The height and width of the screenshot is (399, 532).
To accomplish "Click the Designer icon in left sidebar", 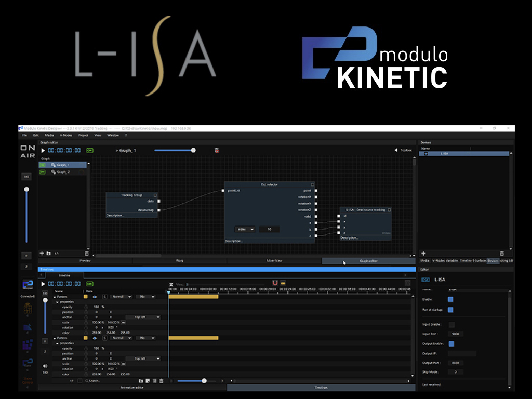I will point(28,284).
